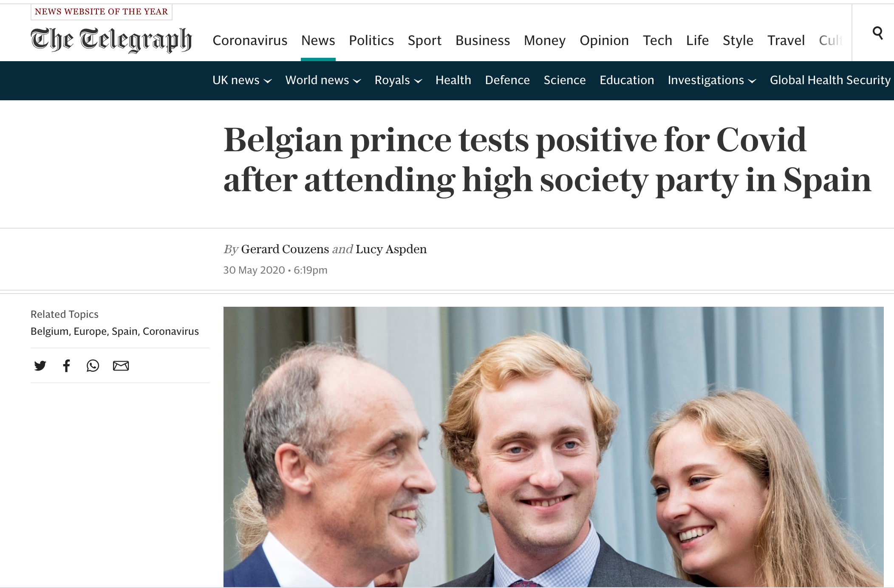
Task: Open the World news dropdown menu
Action: [323, 80]
